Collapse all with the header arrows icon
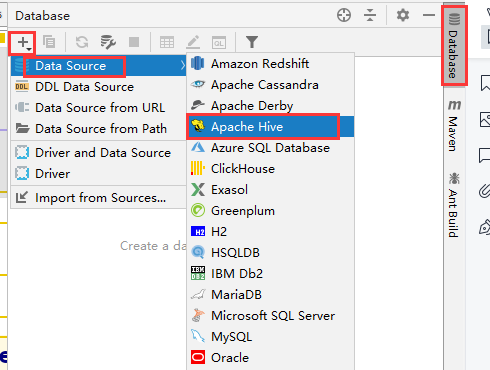This screenshot has height=370, width=490. (370, 15)
